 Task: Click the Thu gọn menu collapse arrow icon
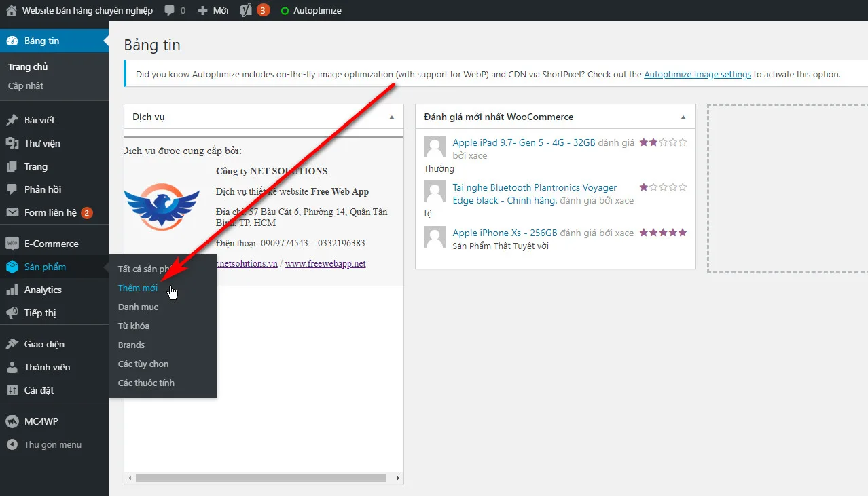pos(12,445)
